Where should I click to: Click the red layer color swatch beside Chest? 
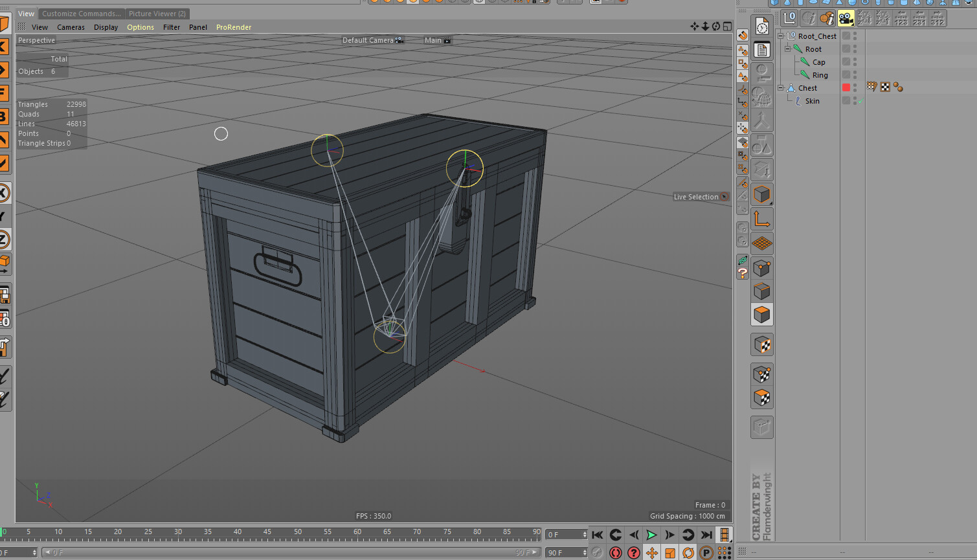point(846,87)
